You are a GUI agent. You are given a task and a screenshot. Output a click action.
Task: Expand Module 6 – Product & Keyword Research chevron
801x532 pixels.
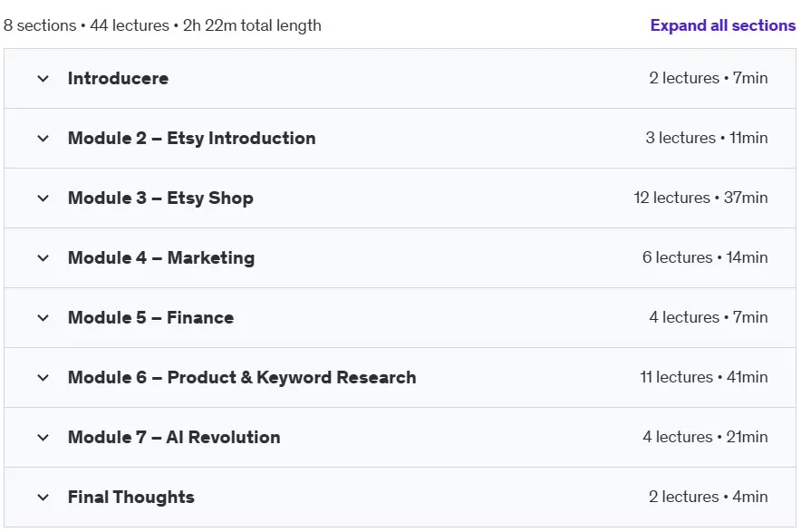click(43, 378)
